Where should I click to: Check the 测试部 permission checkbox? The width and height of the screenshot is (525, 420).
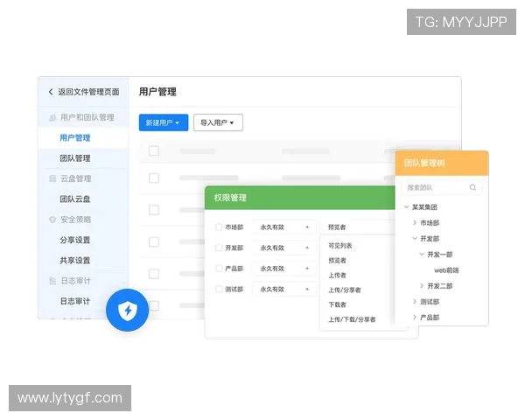(219, 289)
